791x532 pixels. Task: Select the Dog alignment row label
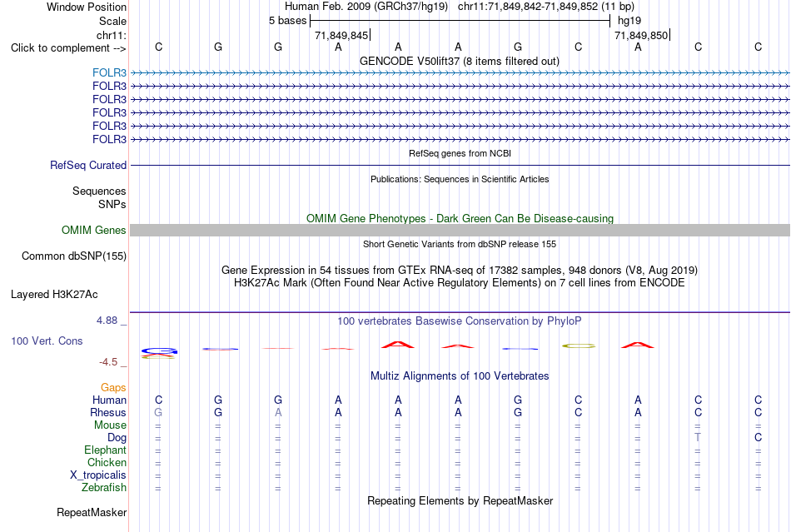point(117,438)
